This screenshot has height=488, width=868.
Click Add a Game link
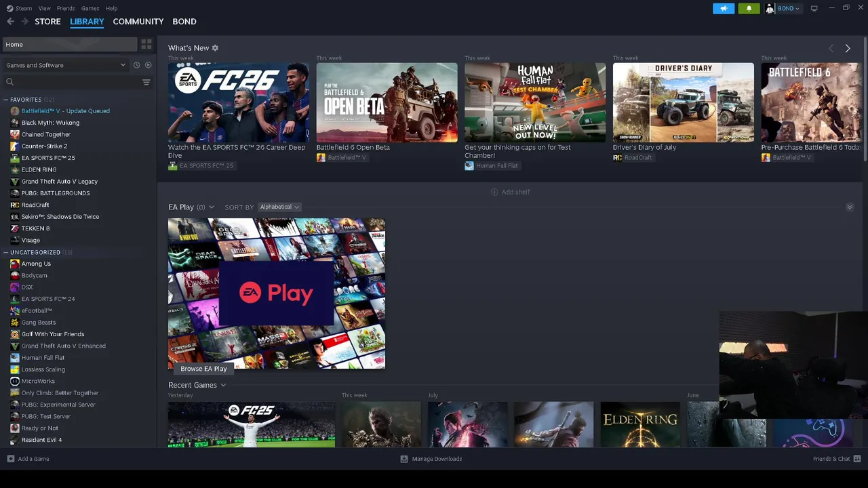(x=33, y=459)
